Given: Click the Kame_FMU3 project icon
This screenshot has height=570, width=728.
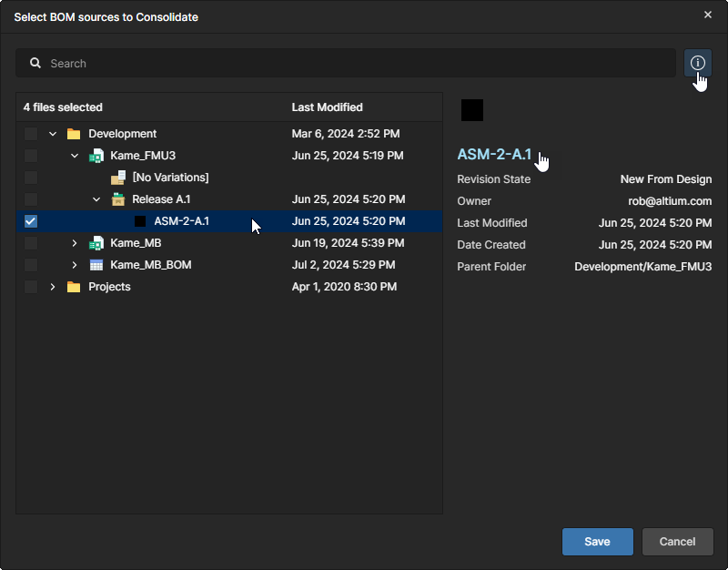Looking at the screenshot, I should tap(96, 156).
